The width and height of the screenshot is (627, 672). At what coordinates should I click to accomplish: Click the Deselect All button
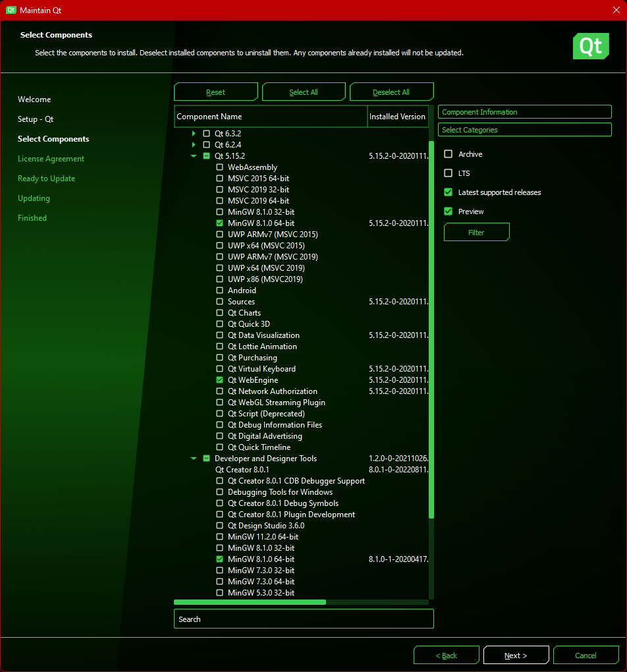[x=392, y=92]
